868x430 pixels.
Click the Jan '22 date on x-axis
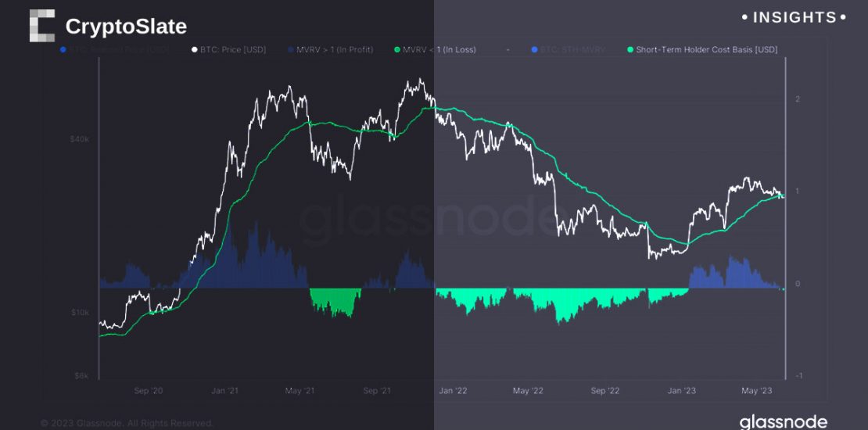pos(452,390)
